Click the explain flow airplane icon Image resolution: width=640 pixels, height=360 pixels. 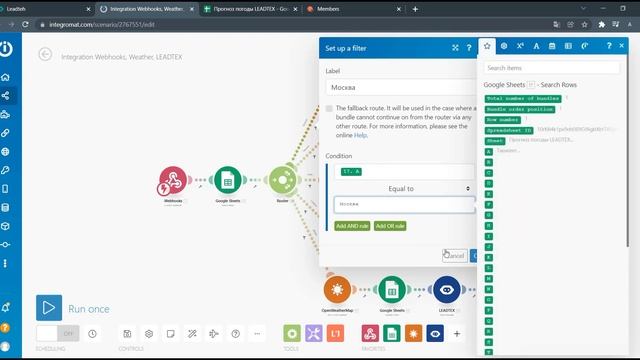pos(214,333)
